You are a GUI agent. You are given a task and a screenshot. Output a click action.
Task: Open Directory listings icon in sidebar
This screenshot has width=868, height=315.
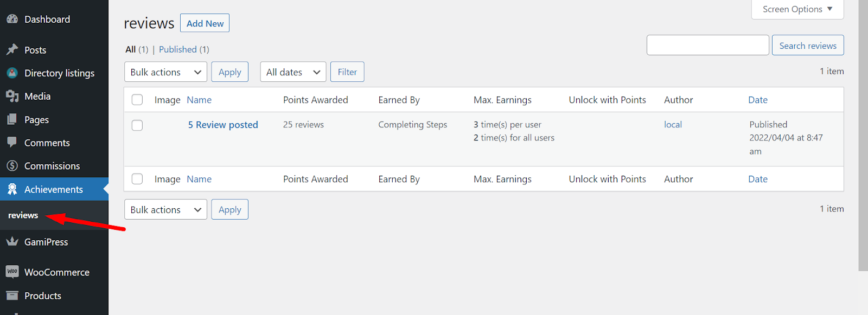(12, 73)
